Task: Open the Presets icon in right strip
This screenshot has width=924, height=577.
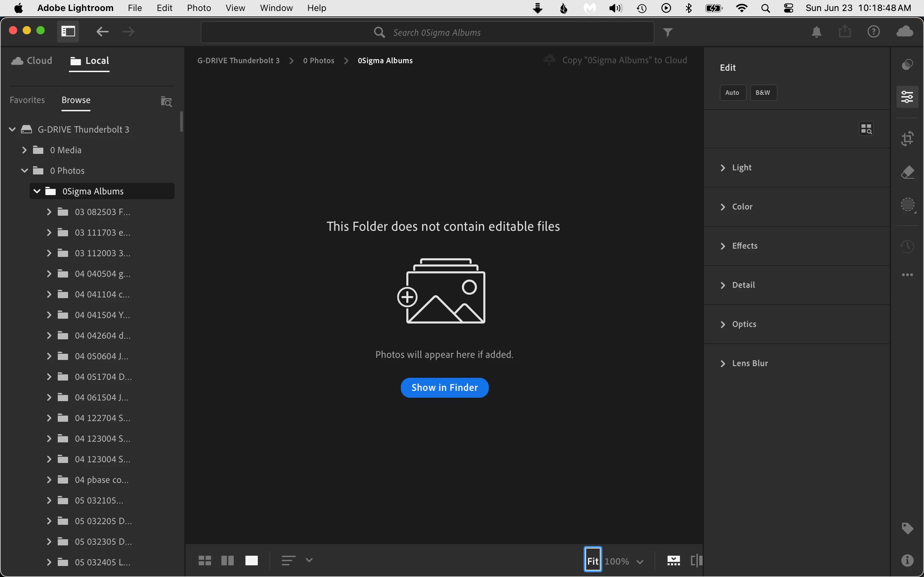Action: pos(907,65)
